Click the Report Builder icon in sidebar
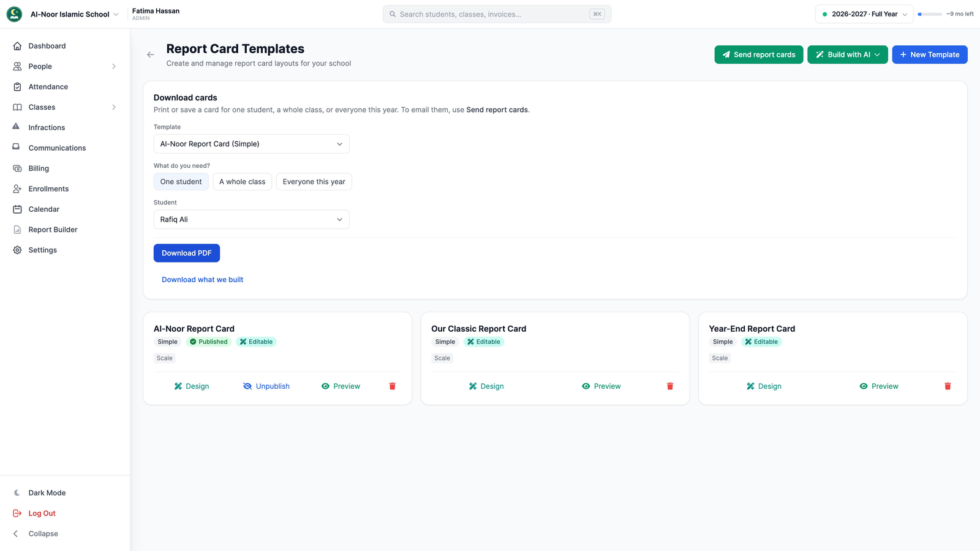 (x=17, y=230)
